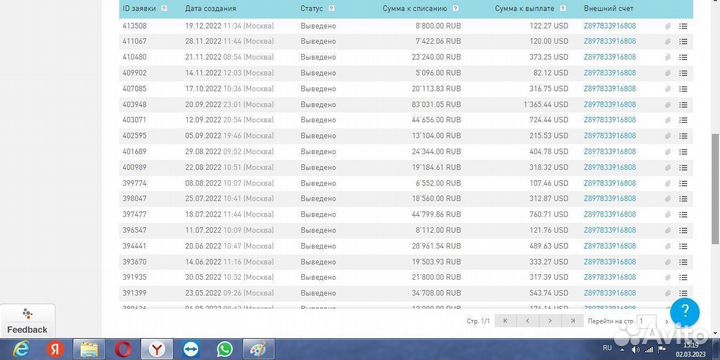
Task: Jump to last page in pagination
Action: click(572, 321)
